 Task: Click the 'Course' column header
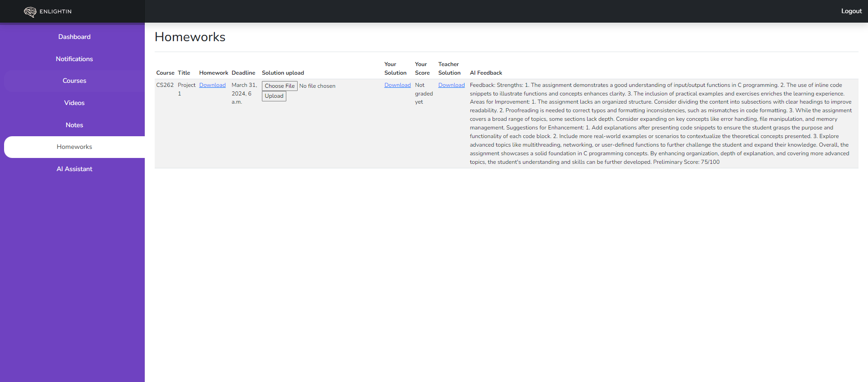click(165, 73)
